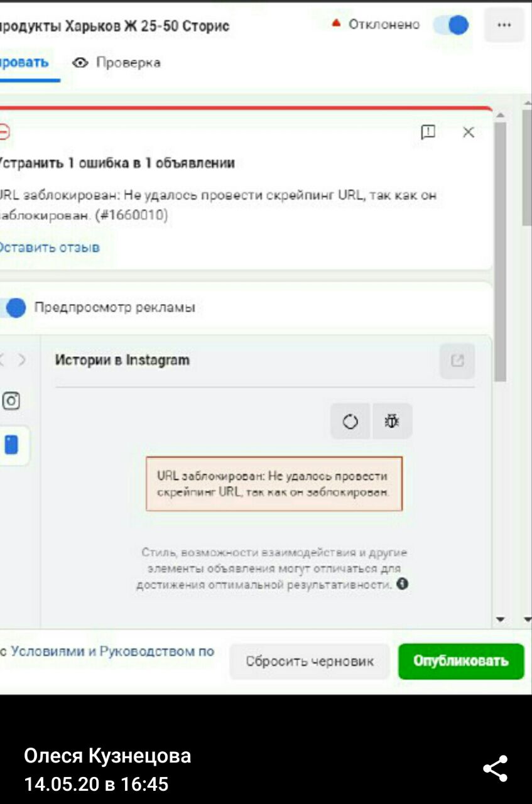Click Сбросить черновик button
Screen dimensions: 532x804
(x=310, y=661)
